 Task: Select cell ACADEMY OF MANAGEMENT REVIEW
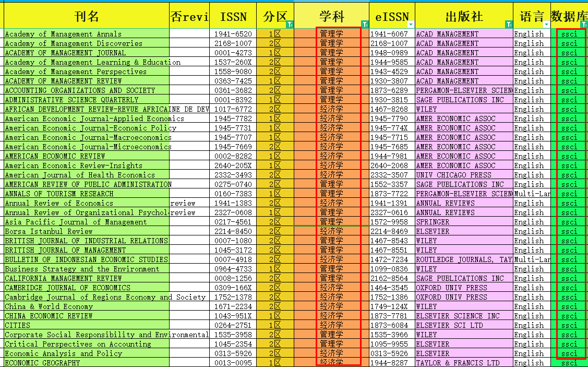87,81
